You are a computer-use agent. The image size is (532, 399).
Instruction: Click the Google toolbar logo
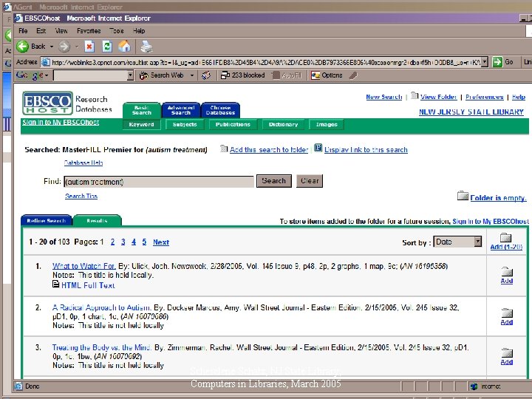point(30,75)
